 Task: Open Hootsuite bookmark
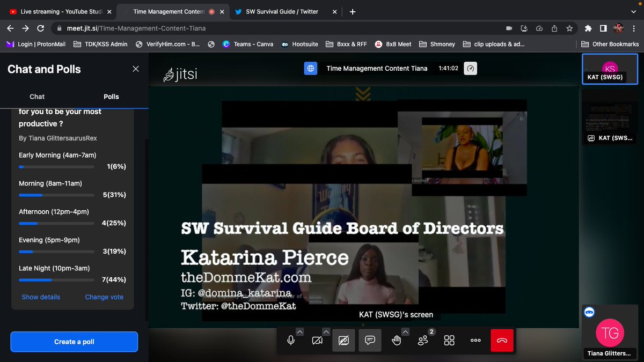pos(299,44)
